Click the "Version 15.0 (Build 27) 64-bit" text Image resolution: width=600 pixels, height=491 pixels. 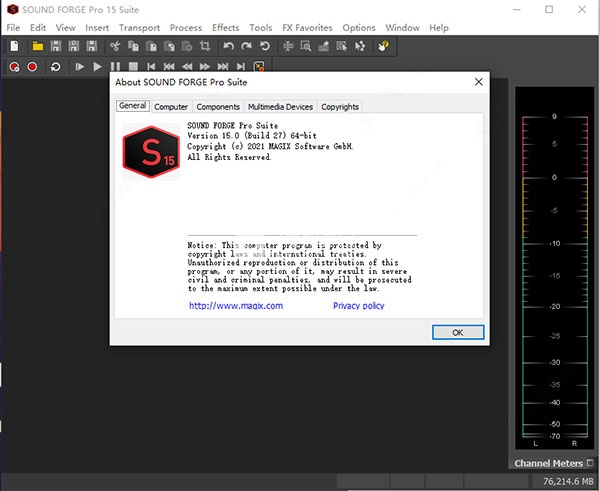tap(252, 136)
